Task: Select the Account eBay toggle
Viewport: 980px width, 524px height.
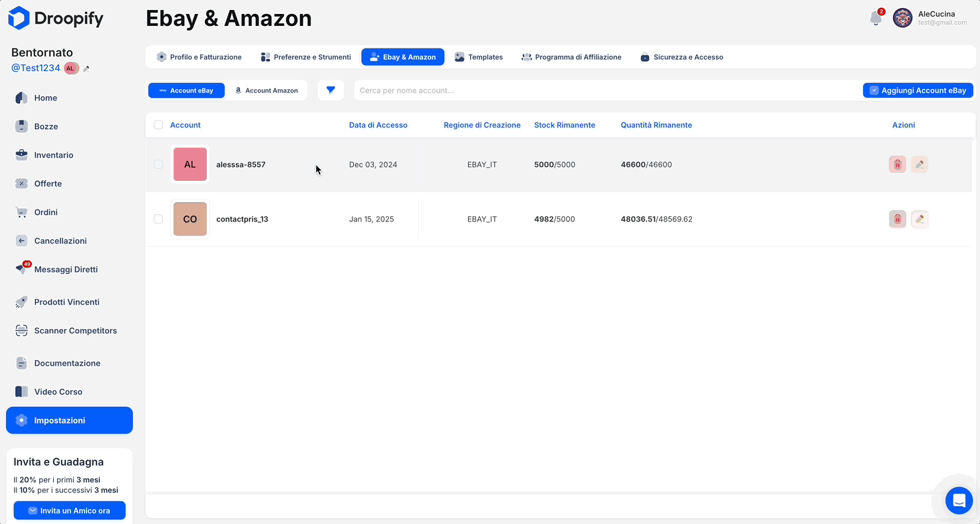Action: tap(186, 90)
